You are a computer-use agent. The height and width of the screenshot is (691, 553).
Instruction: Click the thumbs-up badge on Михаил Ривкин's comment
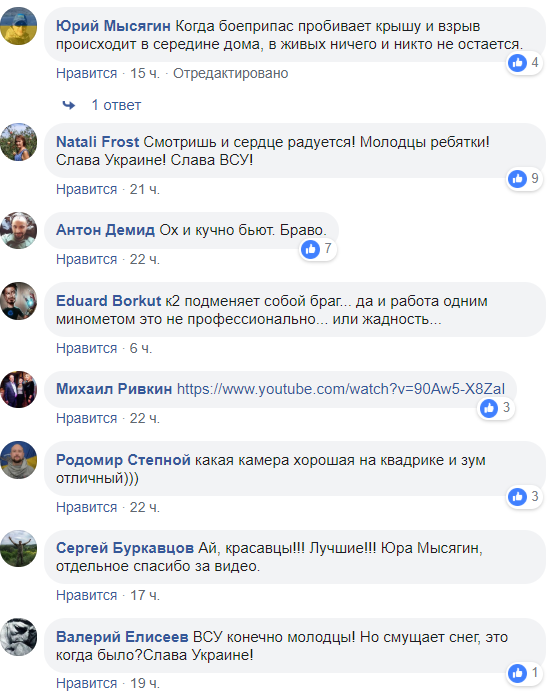[489, 408]
